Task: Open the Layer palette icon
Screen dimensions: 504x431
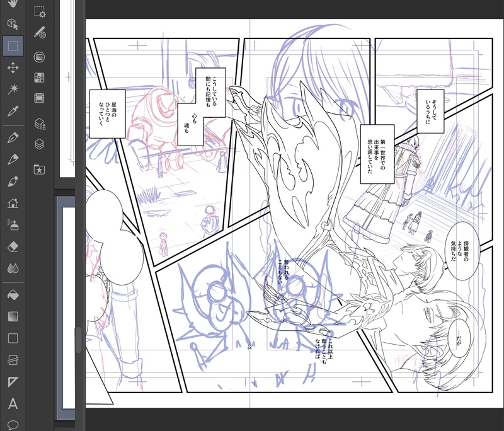Action: coord(39,144)
